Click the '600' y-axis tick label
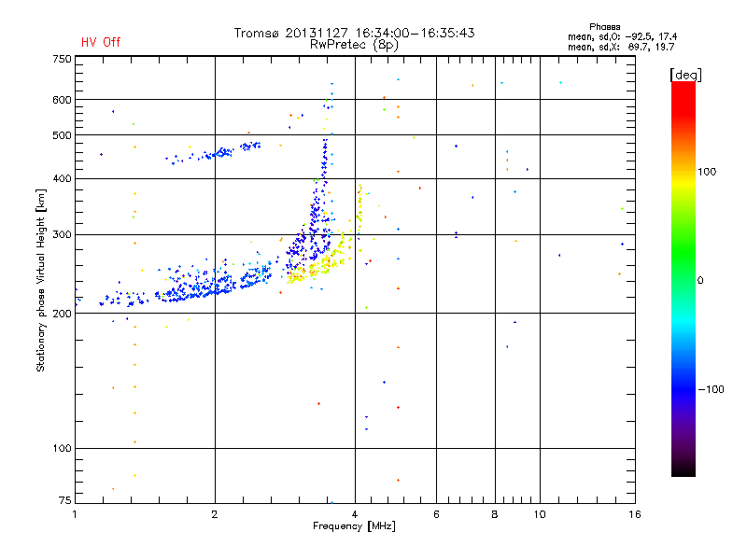This screenshot has width=747, height=560. [62, 100]
